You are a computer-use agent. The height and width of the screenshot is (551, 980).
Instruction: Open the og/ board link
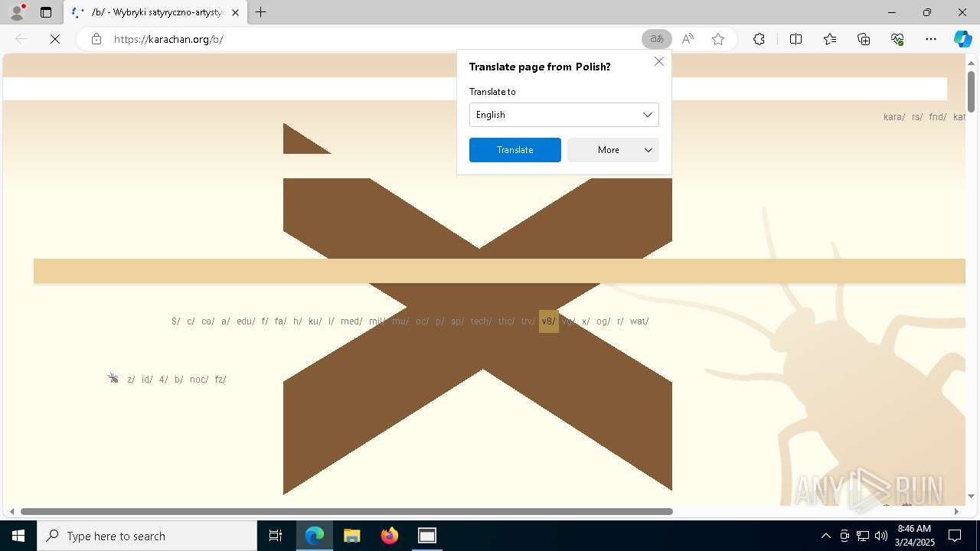603,321
